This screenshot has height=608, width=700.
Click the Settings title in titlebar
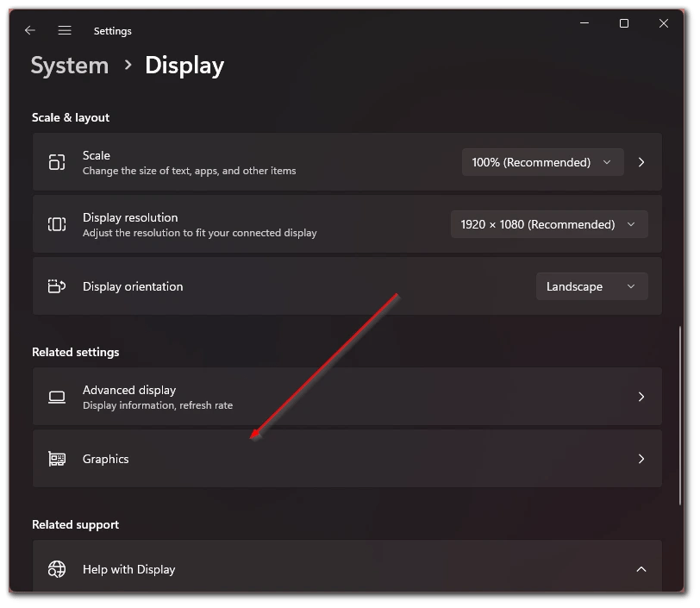pyautogui.click(x=112, y=30)
